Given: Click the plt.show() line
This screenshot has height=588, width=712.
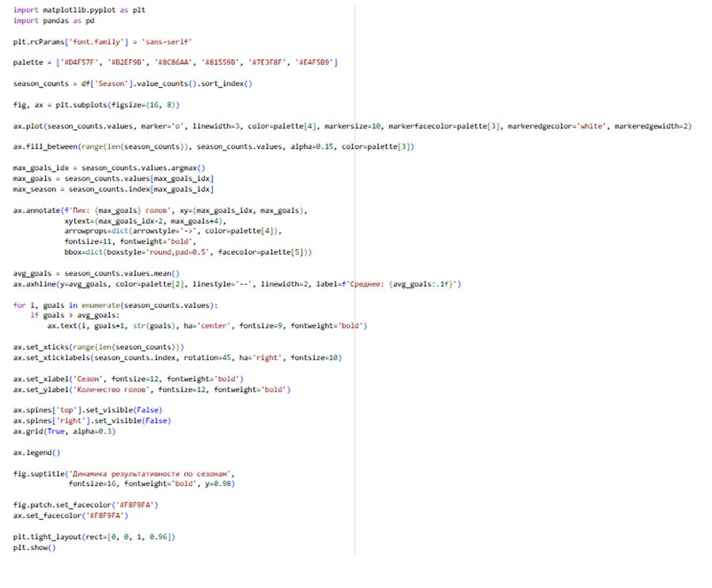Looking at the screenshot, I should pos(35,548).
